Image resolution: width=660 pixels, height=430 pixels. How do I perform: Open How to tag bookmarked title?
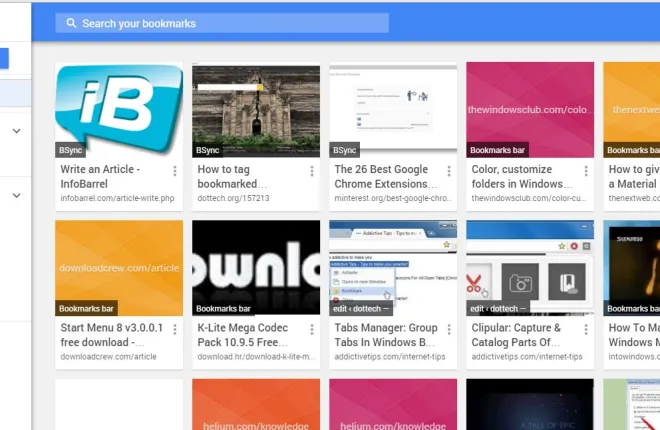(232, 176)
